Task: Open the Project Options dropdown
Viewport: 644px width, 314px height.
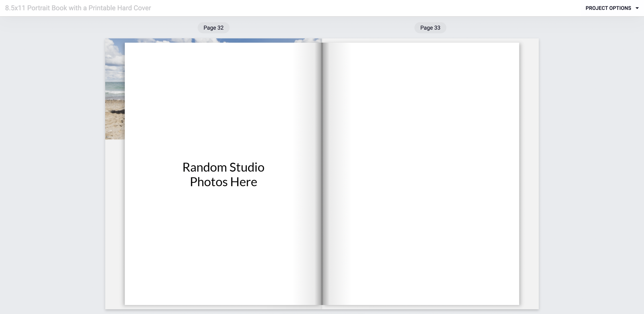Action: [x=612, y=8]
